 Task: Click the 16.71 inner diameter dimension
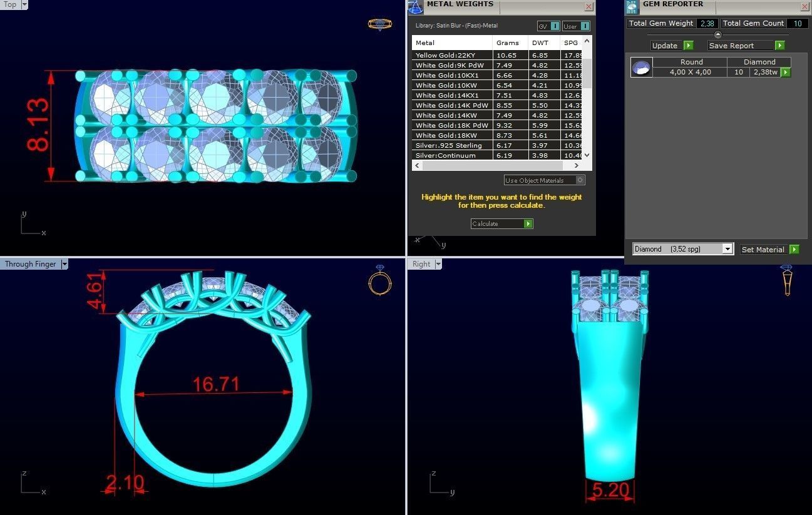pos(216,384)
